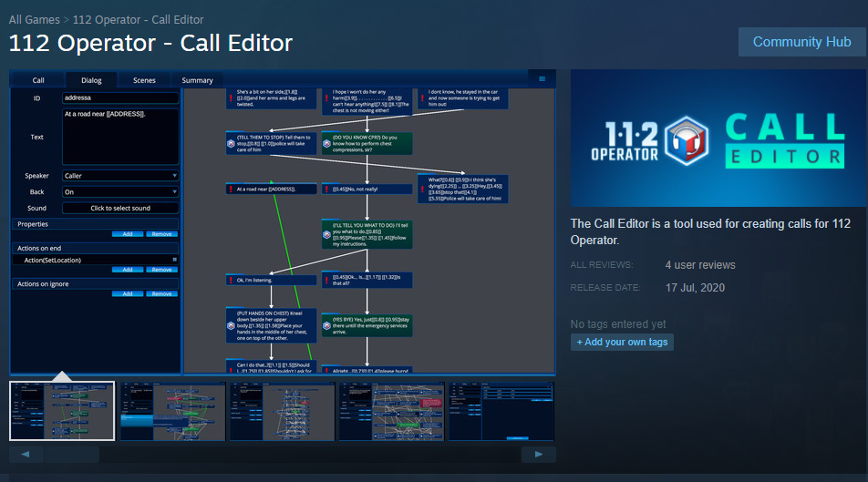
Task: Click operator icon on the TELL THEM TO STOP node
Action: coord(231,143)
